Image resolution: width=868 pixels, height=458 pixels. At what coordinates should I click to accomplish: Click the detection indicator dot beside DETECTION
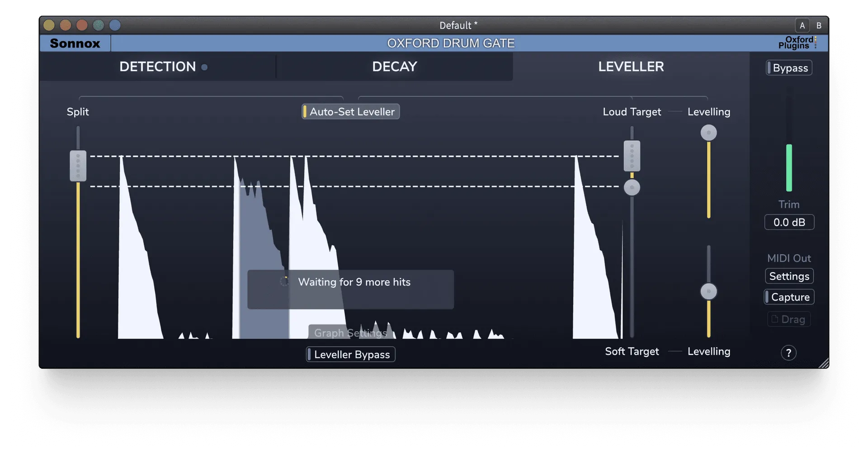click(204, 67)
